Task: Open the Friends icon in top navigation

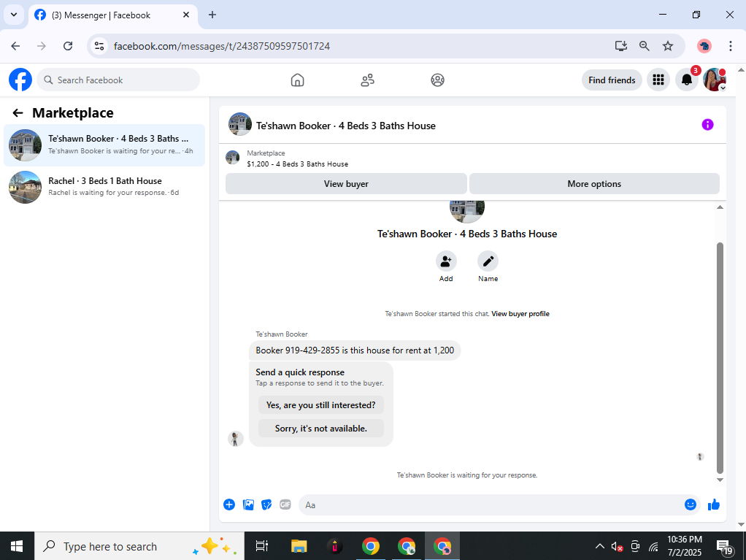Action: (x=367, y=80)
